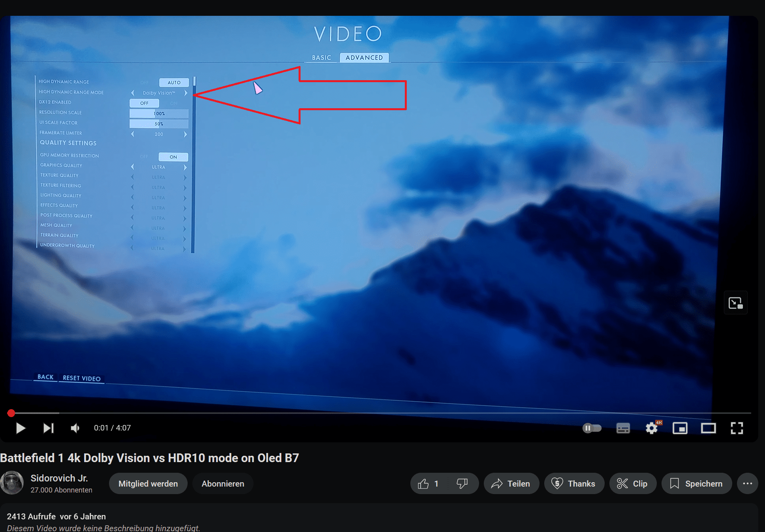Click the 27.000 Abonnenten subscriber count

[x=61, y=490]
